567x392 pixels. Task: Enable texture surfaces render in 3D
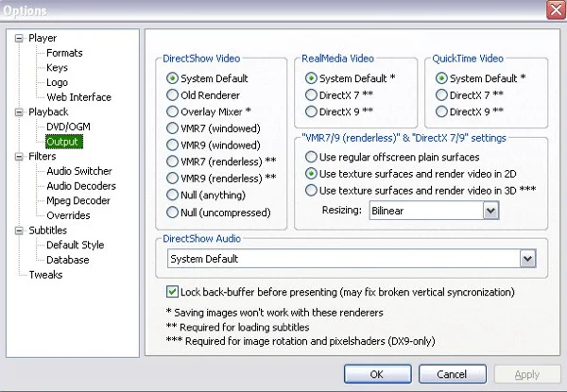pyautogui.click(x=312, y=191)
